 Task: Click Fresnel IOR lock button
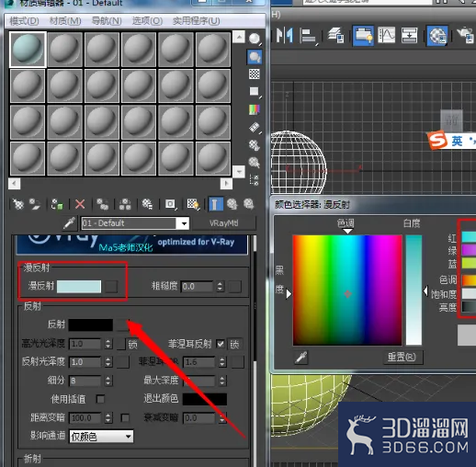[x=235, y=345]
